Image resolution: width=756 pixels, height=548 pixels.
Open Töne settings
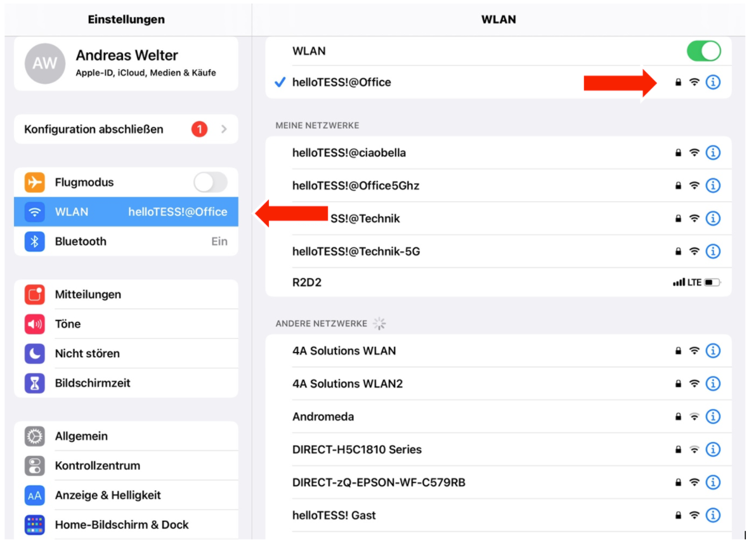click(x=126, y=324)
